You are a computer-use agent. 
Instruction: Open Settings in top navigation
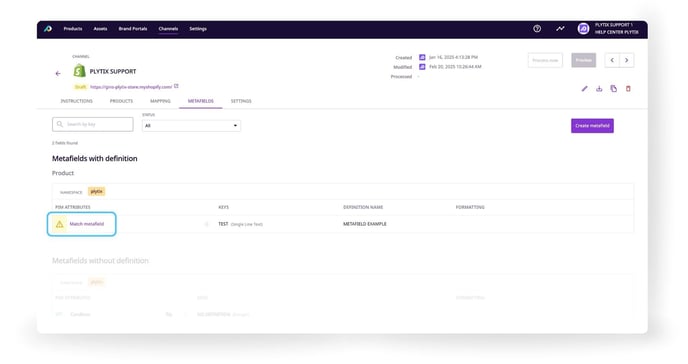pyautogui.click(x=198, y=29)
